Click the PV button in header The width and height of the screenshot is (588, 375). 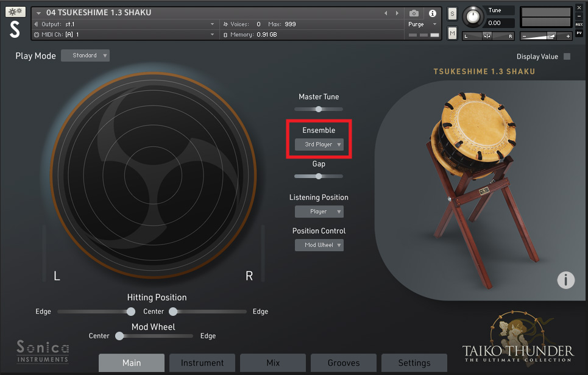tap(579, 33)
